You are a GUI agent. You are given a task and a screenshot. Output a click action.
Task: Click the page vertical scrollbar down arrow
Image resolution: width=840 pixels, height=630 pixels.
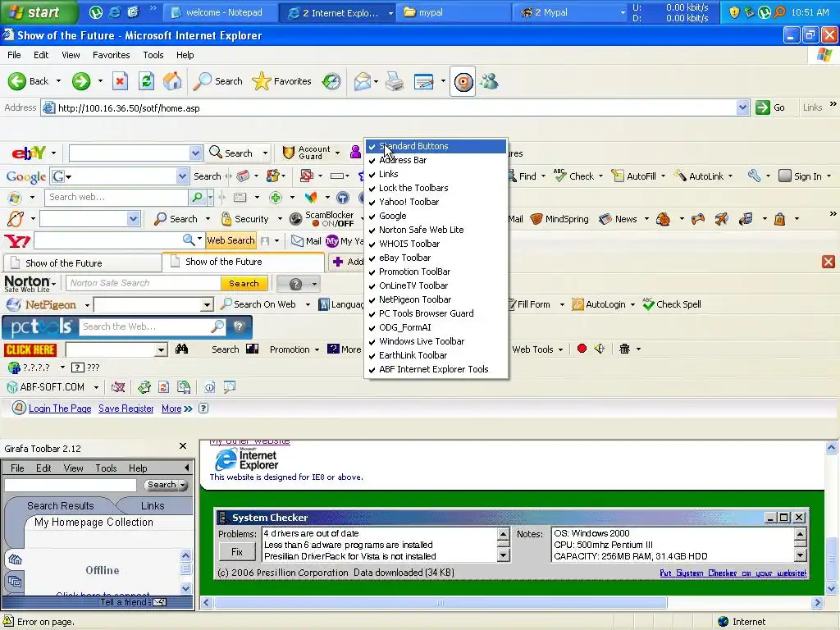(832, 589)
